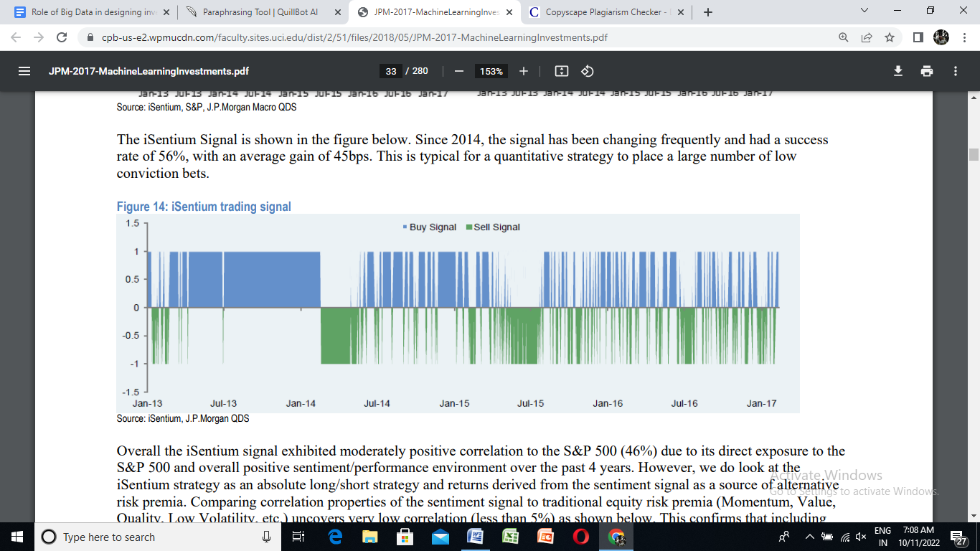Click the zoom magnifier icon in the address bar

coord(844,37)
